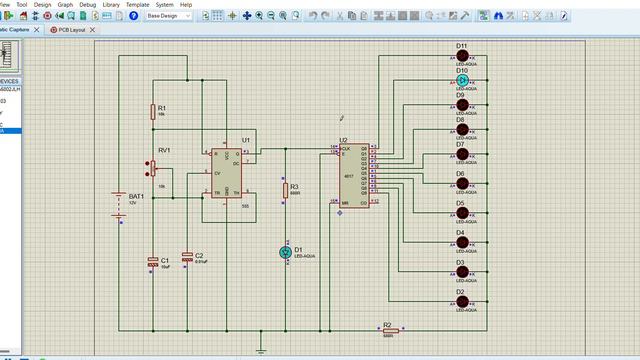The width and height of the screenshot is (640, 360).
Task: Open PCB Layout via red toolbar icon
Action: 47,16
